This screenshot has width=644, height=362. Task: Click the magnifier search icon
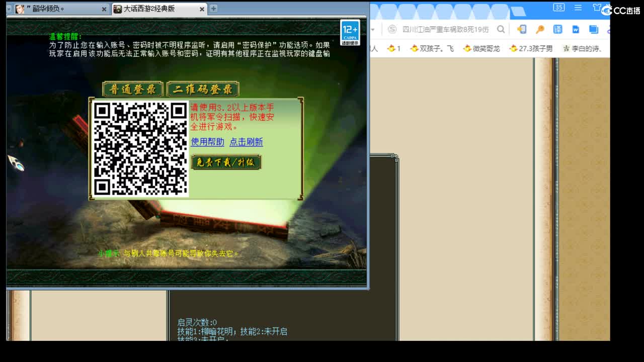click(501, 30)
